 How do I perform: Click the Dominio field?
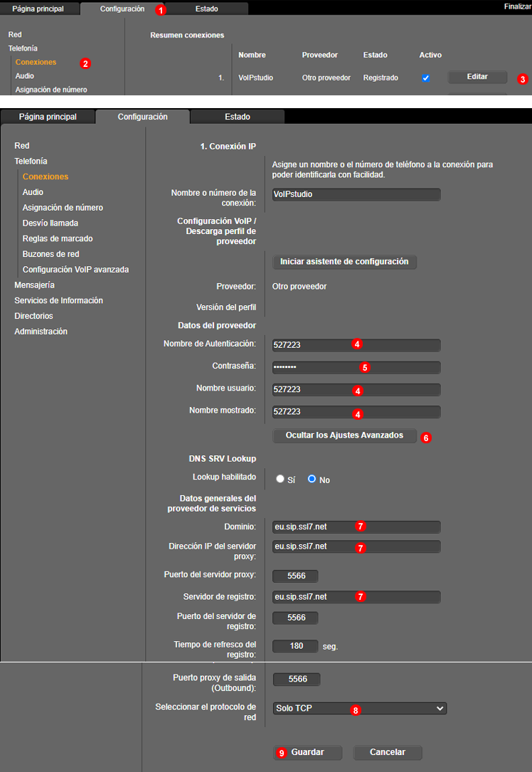(356, 527)
